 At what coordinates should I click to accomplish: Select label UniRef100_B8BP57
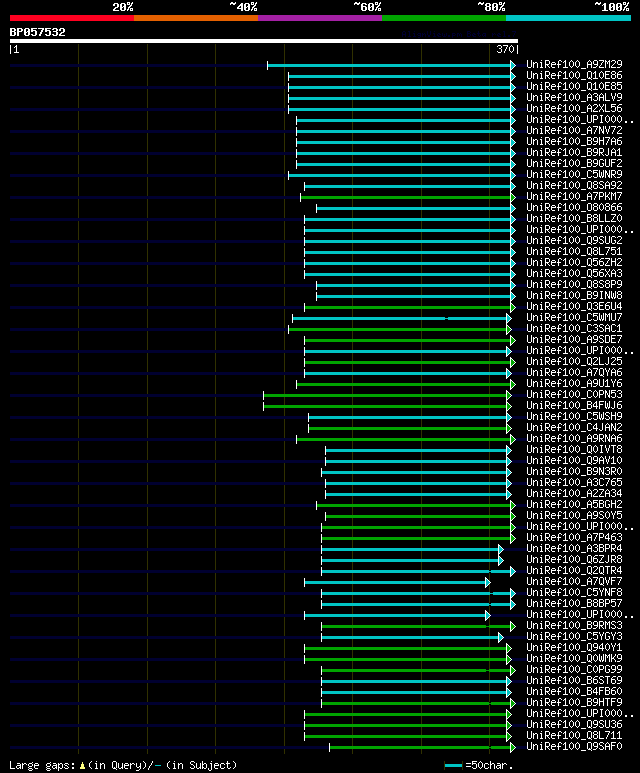pos(574,604)
